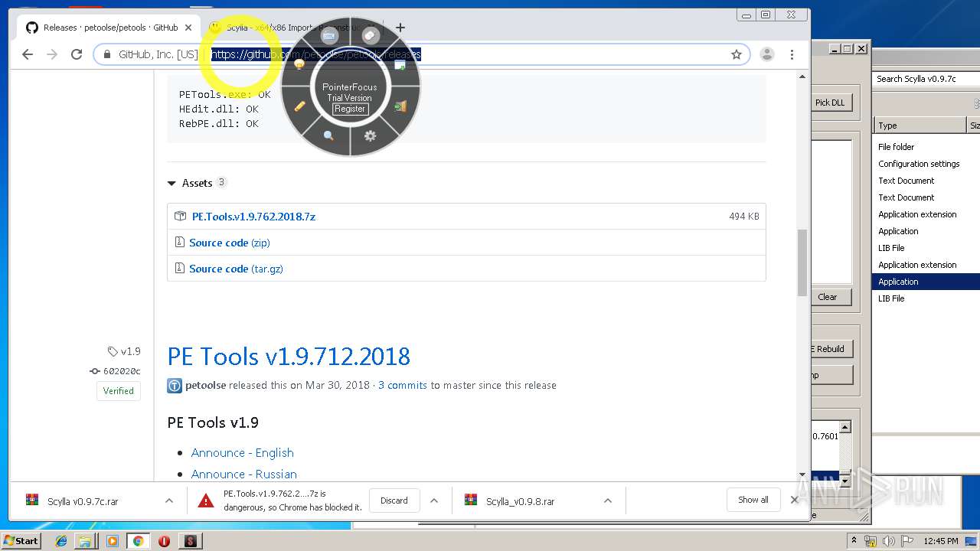Open Chrome profile avatar
Viewport: 980px width, 551px height.
coord(766,54)
